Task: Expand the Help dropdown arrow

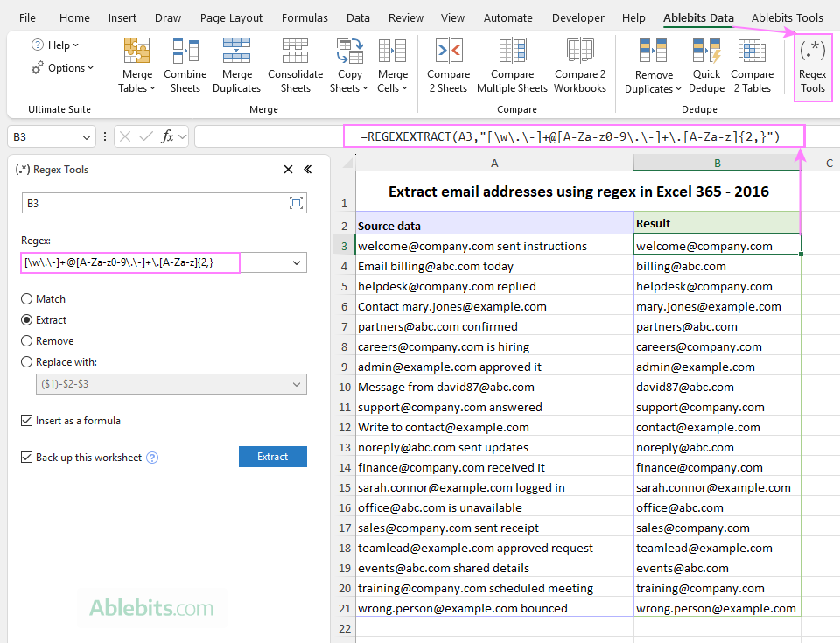Action: click(x=75, y=45)
